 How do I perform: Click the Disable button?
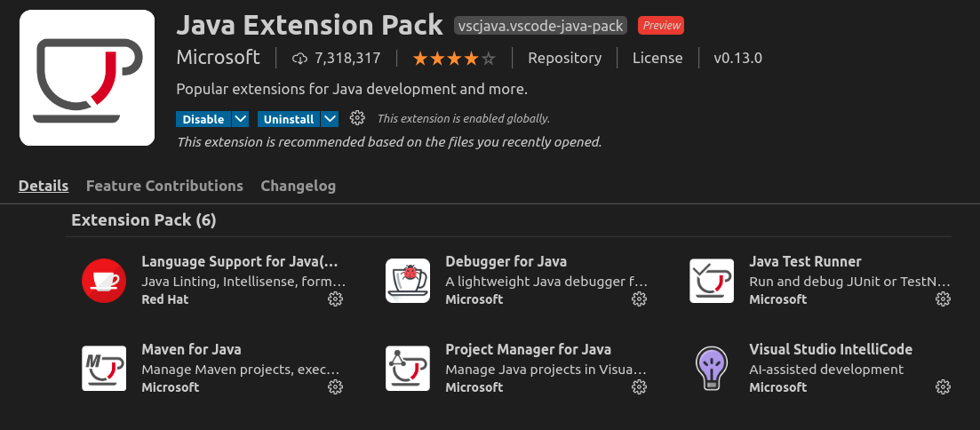coord(203,119)
